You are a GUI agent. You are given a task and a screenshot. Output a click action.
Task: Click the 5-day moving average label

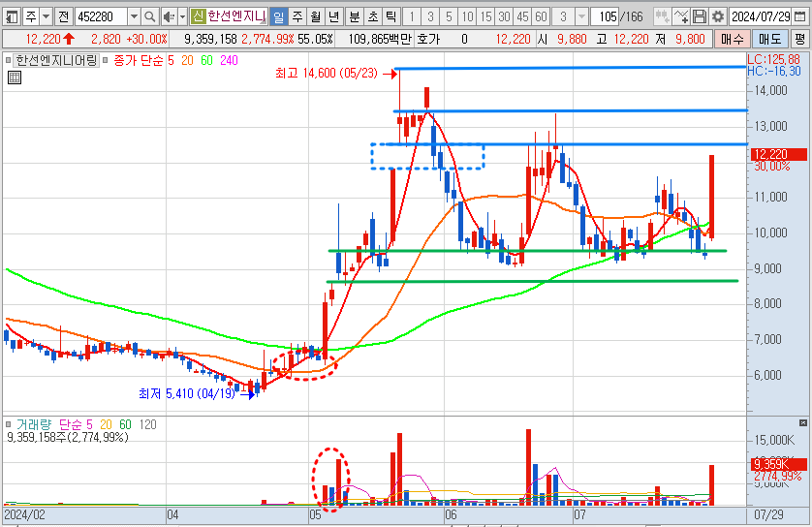171,61
